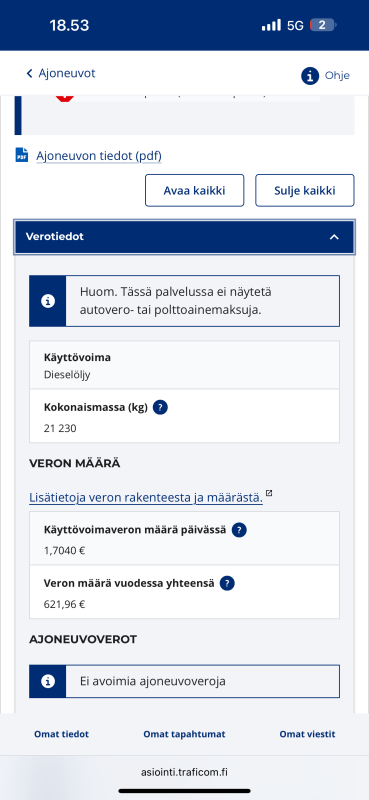Switch to Omat tapahtumat tab

184,734
